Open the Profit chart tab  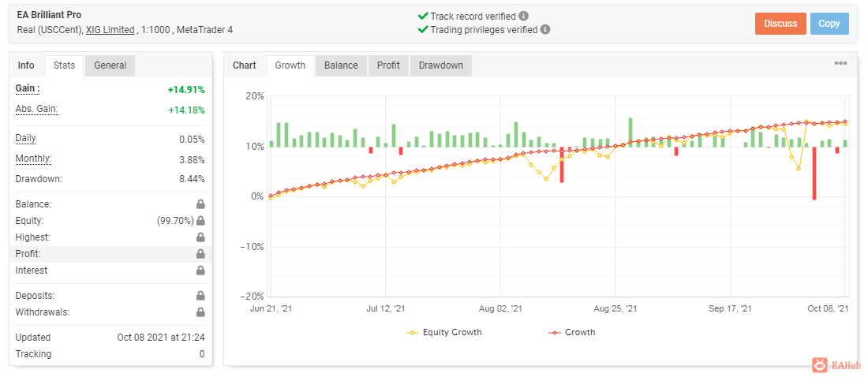coord(388,65)
